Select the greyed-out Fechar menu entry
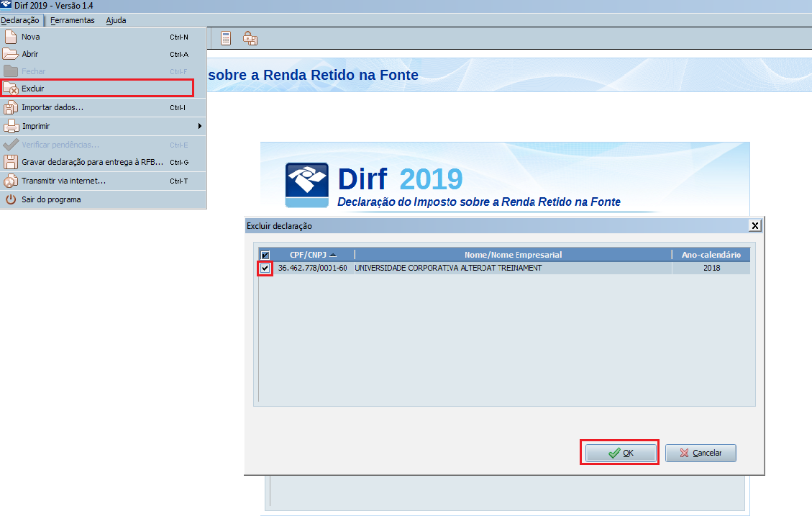The height and width of the screenshot is (519, 812). [104, 71]
